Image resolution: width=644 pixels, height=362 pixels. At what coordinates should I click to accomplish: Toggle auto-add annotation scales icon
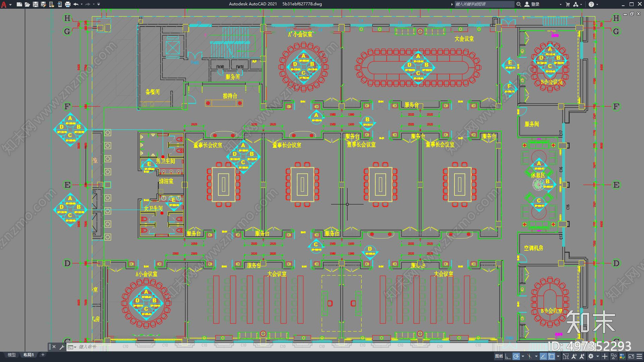(582, 356)
